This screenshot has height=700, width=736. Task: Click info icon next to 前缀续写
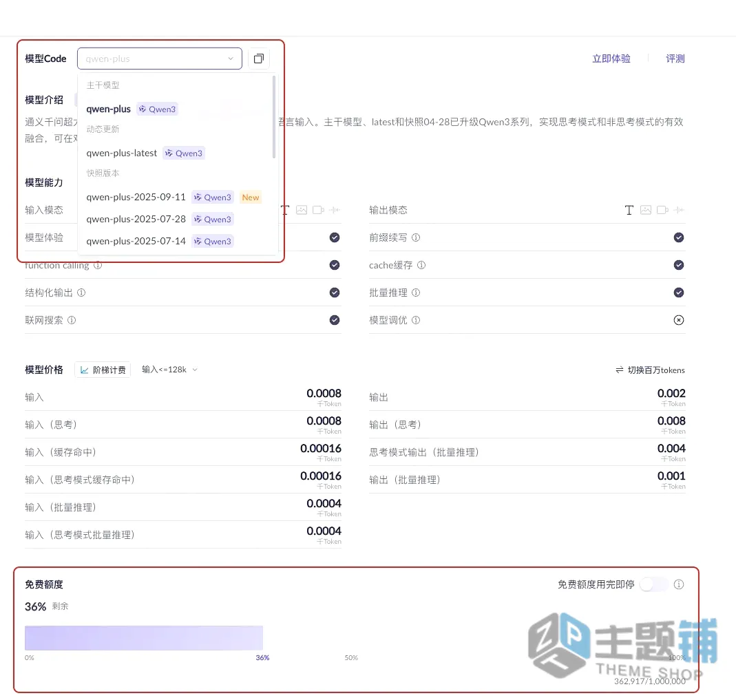(416, 237)
